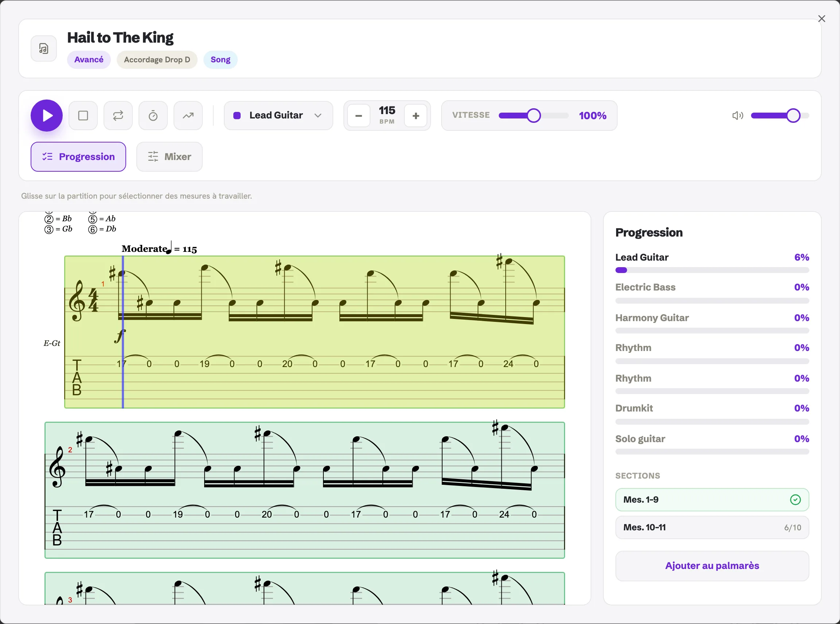840x624 pixels.
Task: Click the volume slider handle
Action: click(x=793, y=116)
